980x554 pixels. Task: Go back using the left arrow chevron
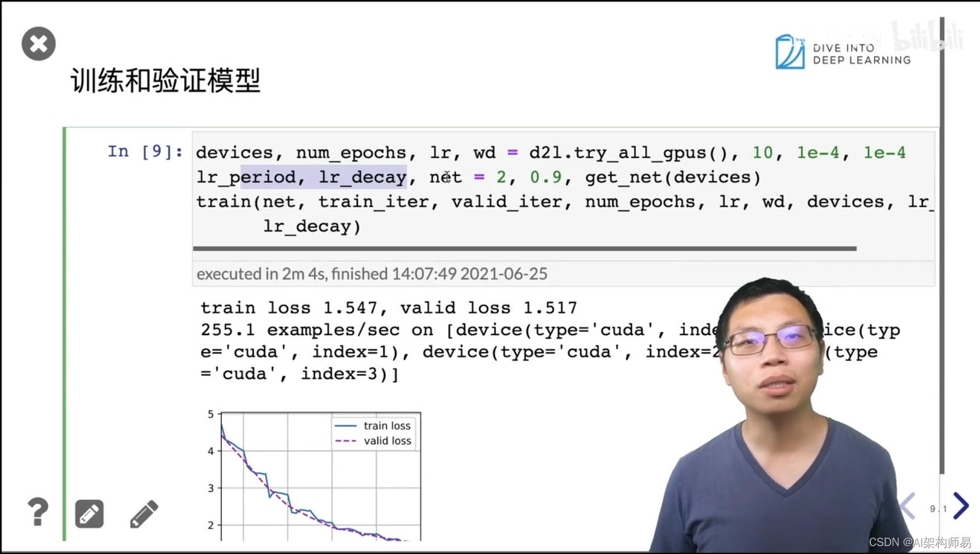tap(907, 506)
